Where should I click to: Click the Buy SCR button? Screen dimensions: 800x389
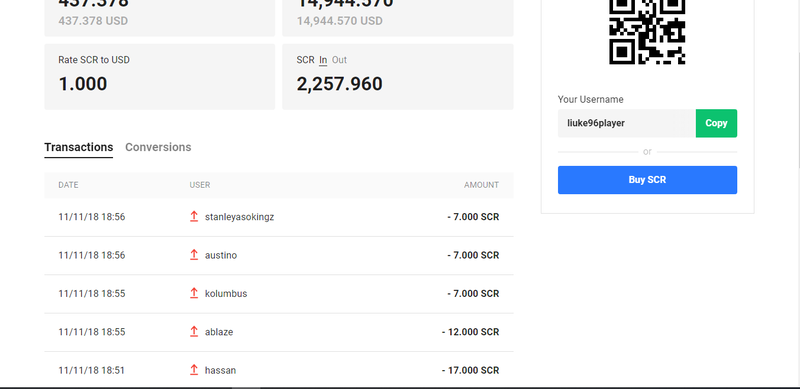tap(647, 180)
